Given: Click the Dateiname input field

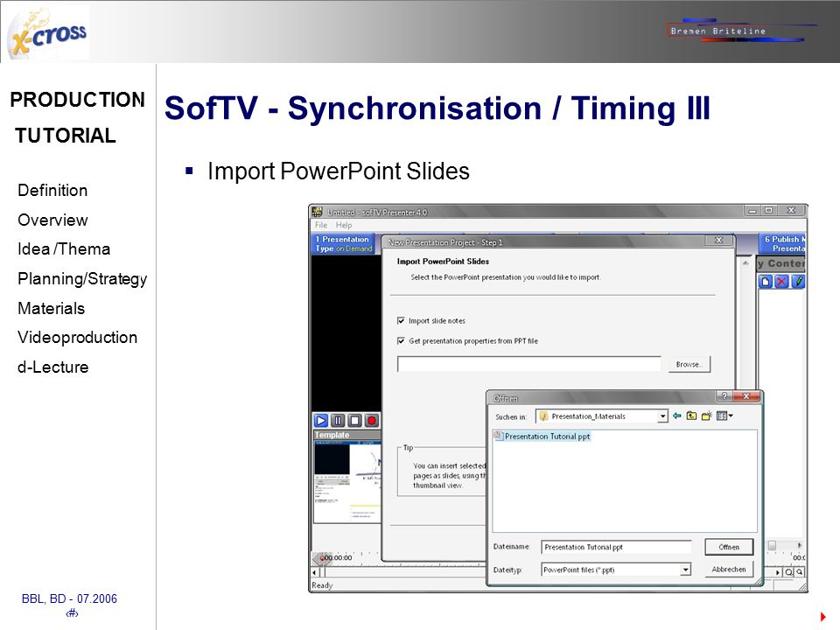Looking at the screenshot, I should (616, 547).
